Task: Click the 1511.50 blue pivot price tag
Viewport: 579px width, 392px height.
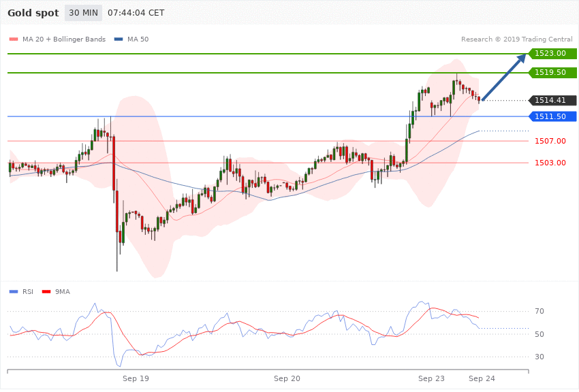Action: 553,116
